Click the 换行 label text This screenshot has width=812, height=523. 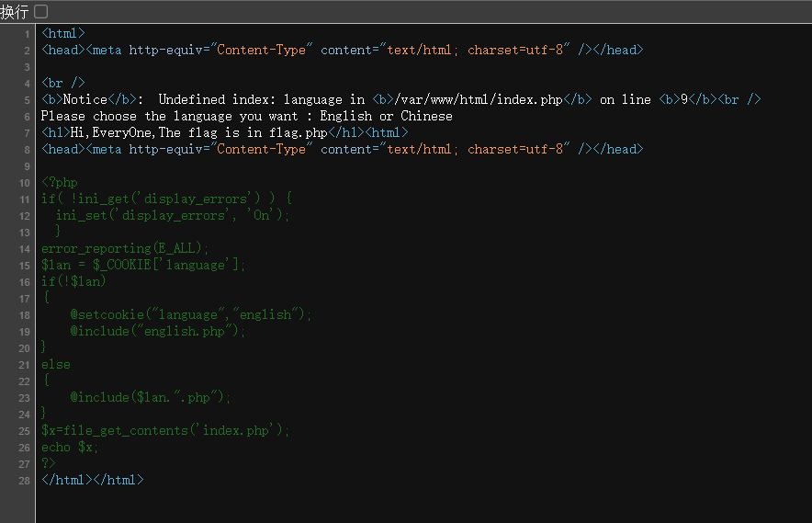(15, 11)
